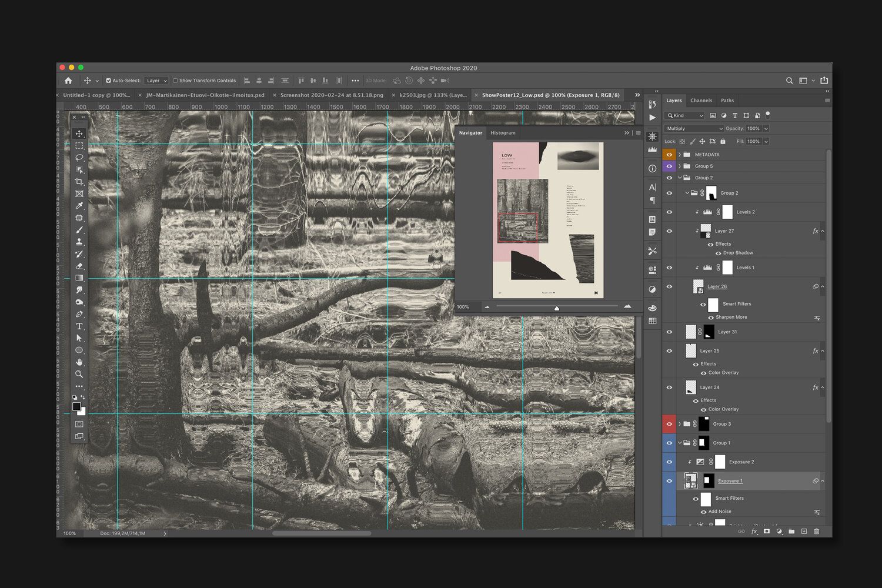Uncheck the Auto-Select checkbox
Viewport: 882px width, 588px height.
pos(108,81)
